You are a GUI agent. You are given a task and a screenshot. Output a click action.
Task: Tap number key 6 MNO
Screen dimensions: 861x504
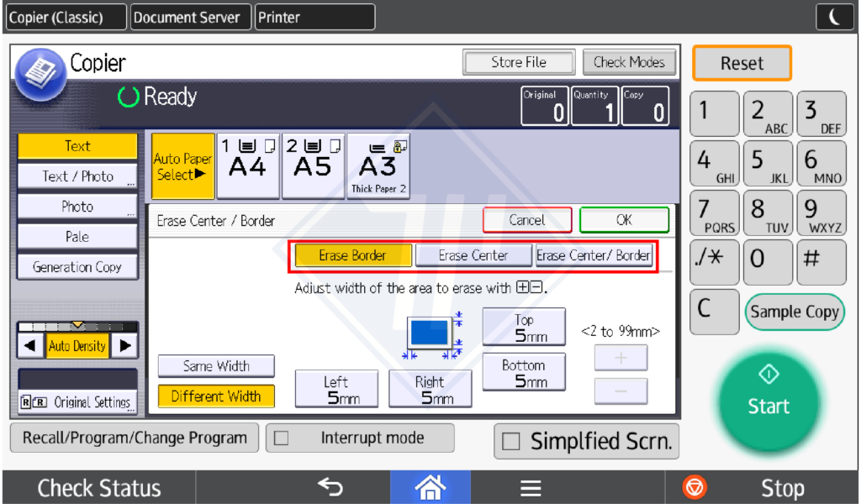tap(821, 164)
